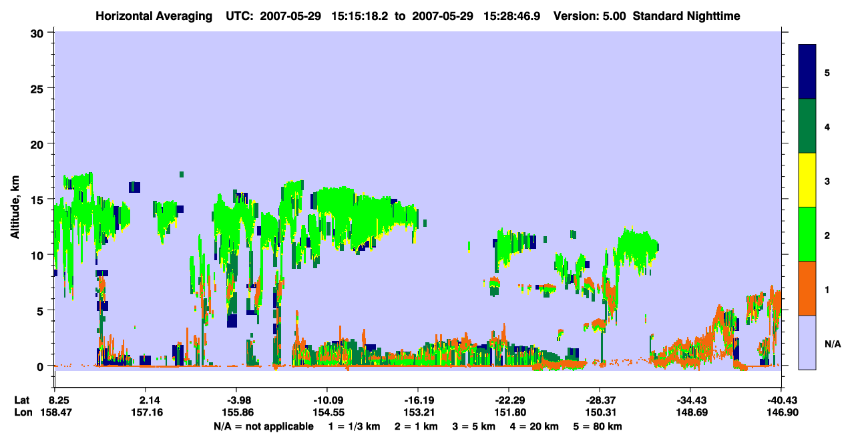The image size is (868, 445).
Task: Click the dark blue colorbar segment labeled 5
Action: pyautogui.click(x=808, y=72)
